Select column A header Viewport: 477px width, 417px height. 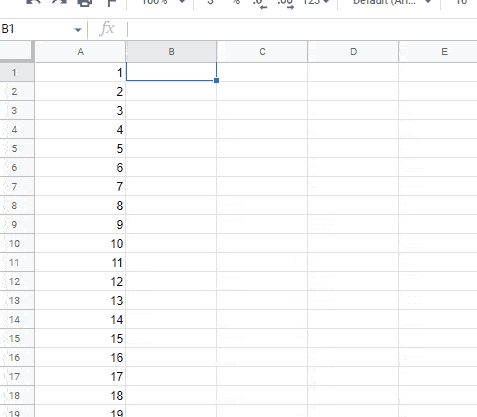pyautogui.click(x=80, y=52)
